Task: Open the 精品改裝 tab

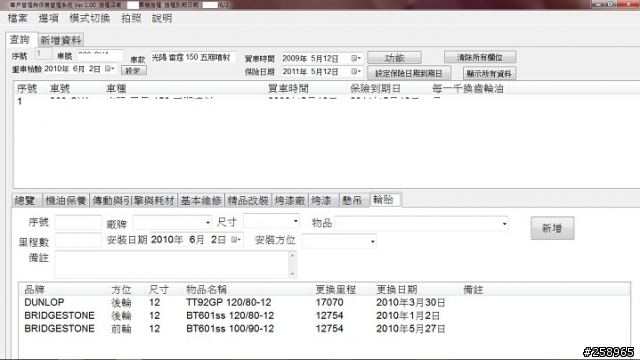Action: point(248,200)
